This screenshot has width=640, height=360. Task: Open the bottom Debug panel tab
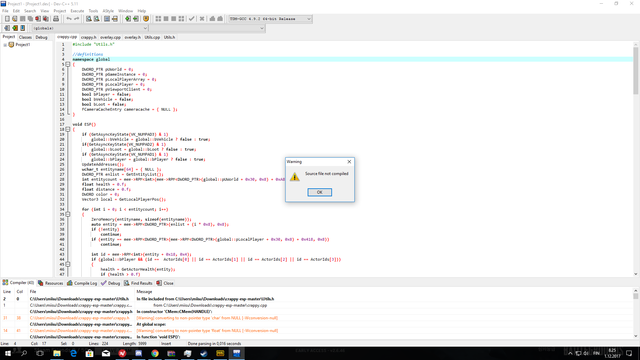(x=111, y=283)
